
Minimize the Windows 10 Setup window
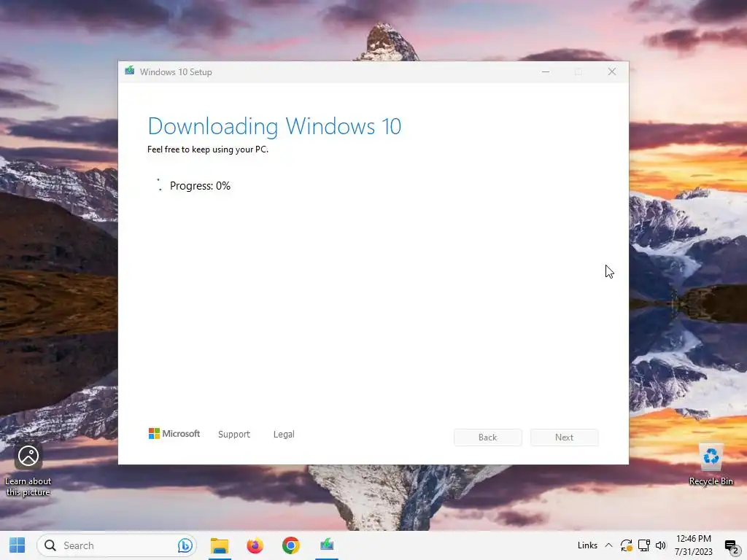[546, 72]
